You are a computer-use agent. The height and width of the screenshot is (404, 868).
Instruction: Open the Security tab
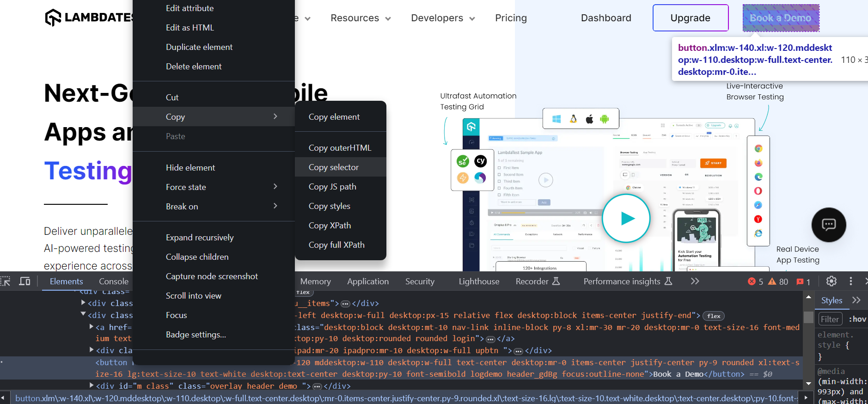pos(420,281)
